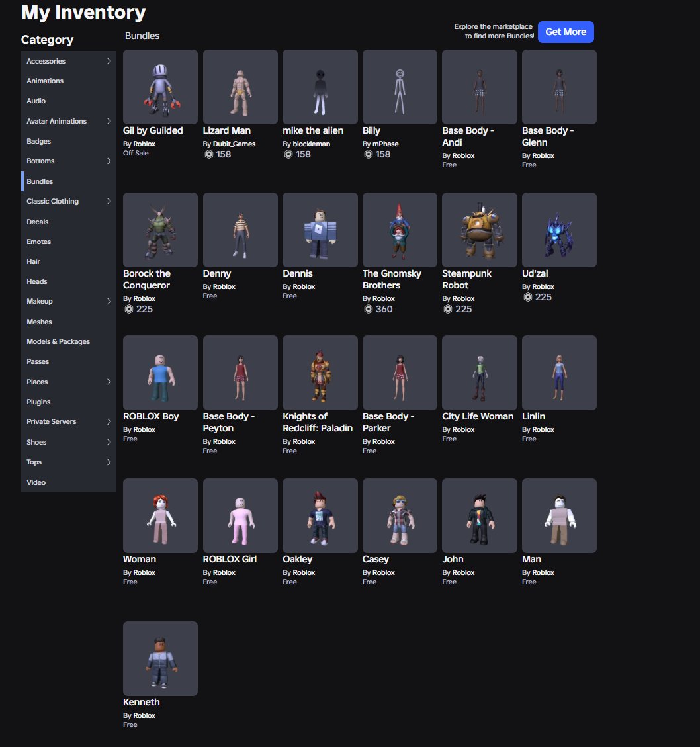Screen dimensions: 700x747
Task: Open the Models & Packages category
Action: click(69, 341)
